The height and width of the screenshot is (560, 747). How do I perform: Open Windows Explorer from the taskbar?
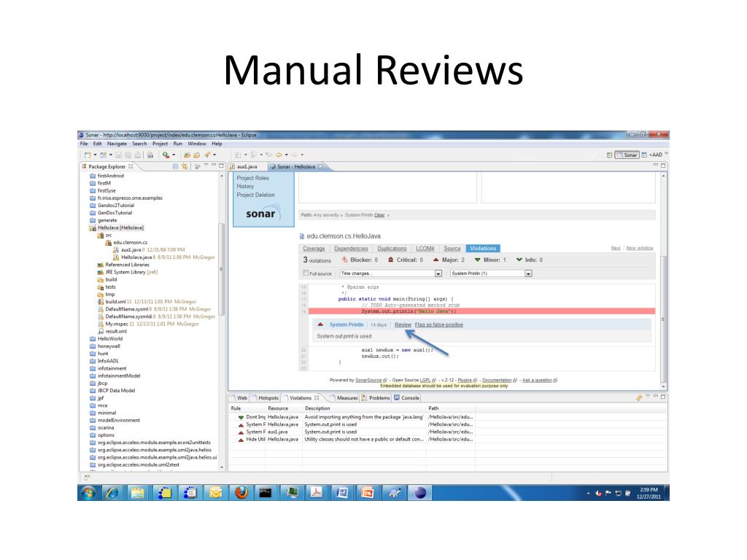pos(138,493)
